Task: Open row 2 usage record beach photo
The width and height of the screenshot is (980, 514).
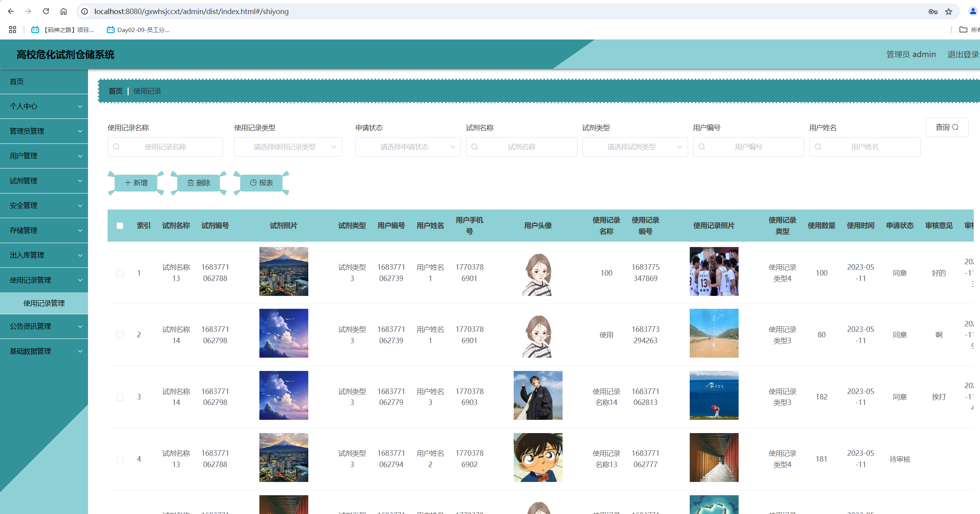Action: [714, 333]
